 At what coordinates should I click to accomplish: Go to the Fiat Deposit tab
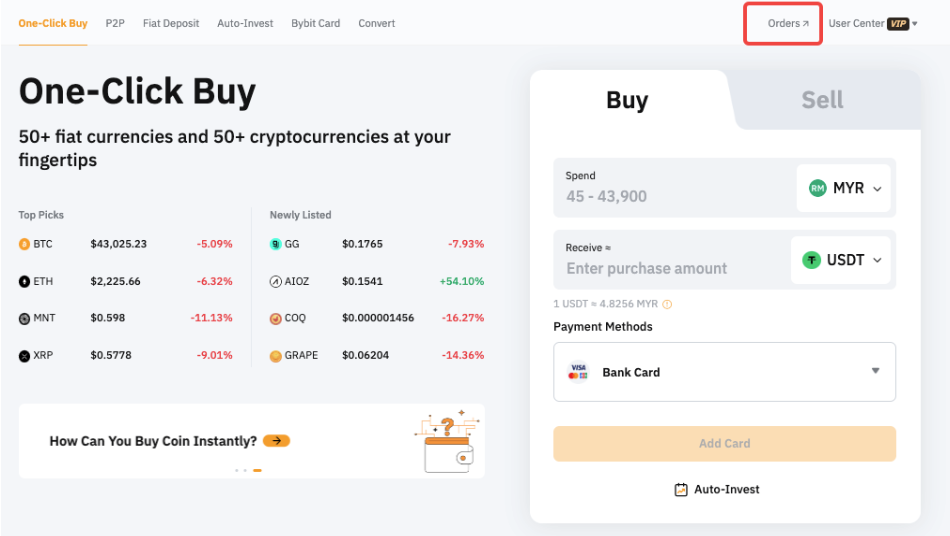tap(171, 23)
